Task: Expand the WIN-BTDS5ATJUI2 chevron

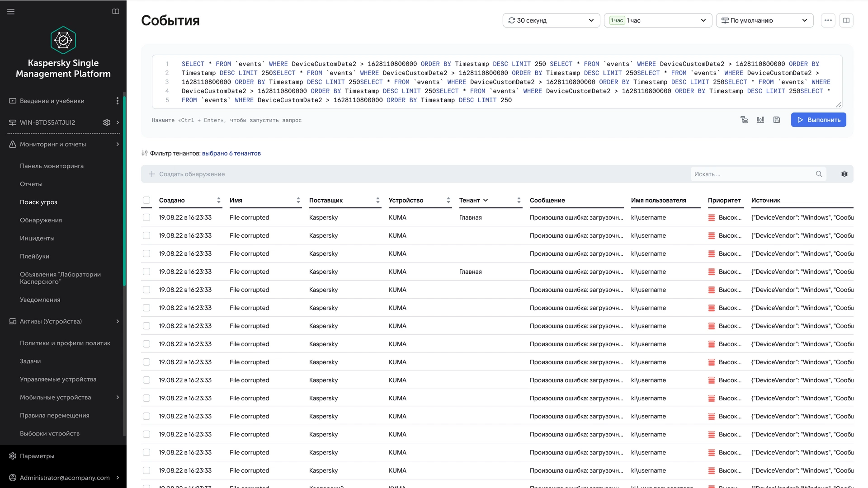Action: coord(118,122)
